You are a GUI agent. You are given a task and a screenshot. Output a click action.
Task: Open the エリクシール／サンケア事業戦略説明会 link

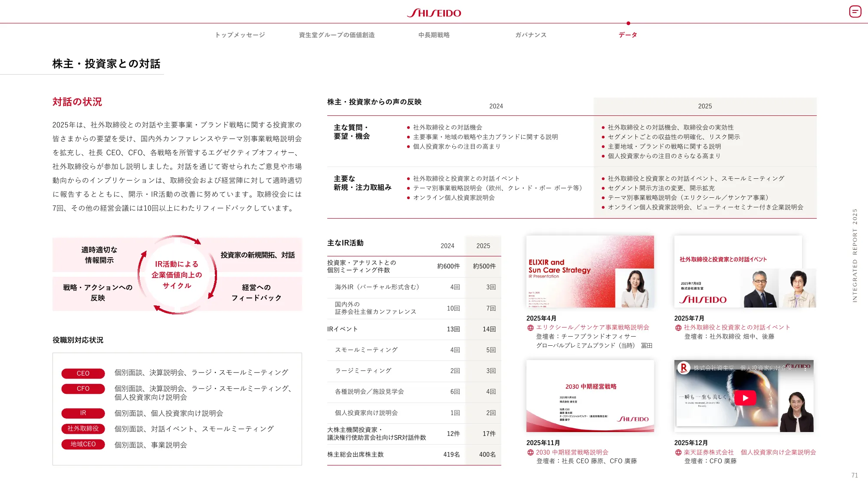(592, 328)
